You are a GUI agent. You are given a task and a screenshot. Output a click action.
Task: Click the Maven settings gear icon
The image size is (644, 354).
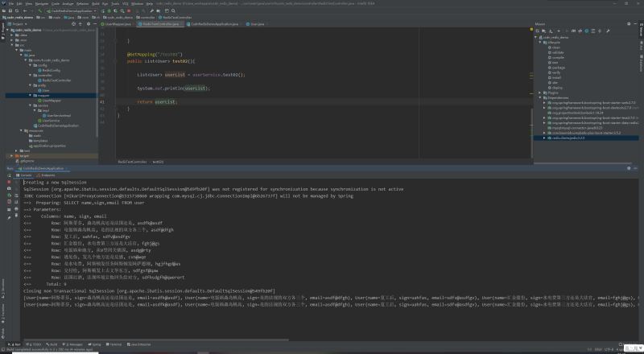pos(629,24)
